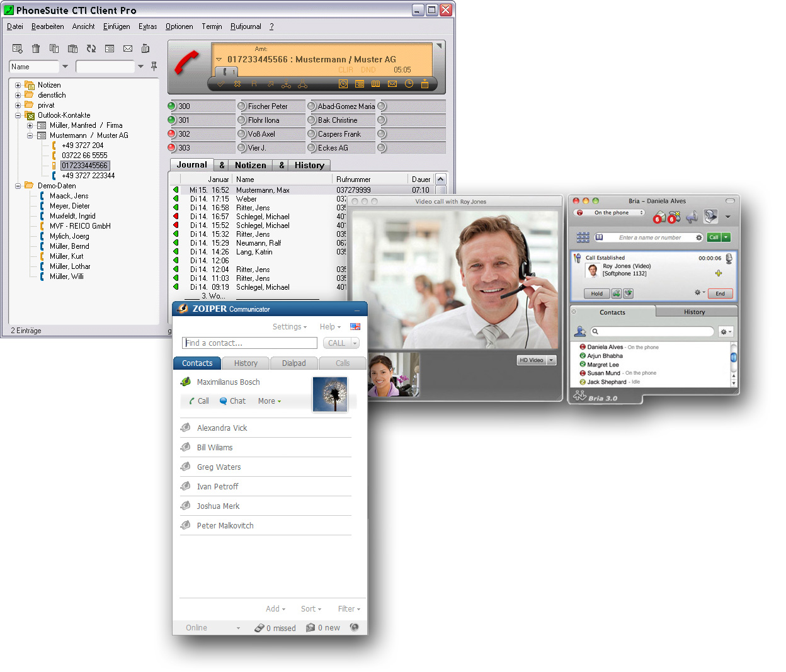Image resolution: width=786 pixels, height=672 pixels.
Task: Click the clock icon in the orange call bar
Action: click(x=409, y=84)
